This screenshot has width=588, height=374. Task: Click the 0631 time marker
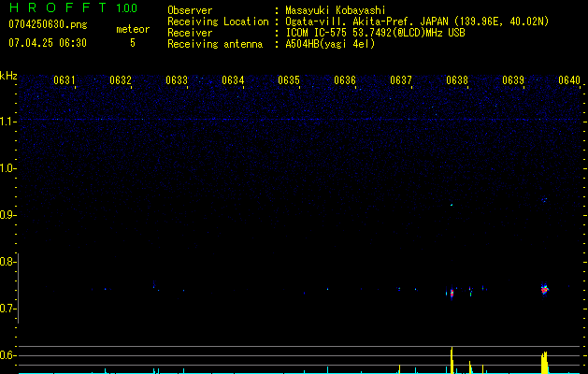(65, 80)
